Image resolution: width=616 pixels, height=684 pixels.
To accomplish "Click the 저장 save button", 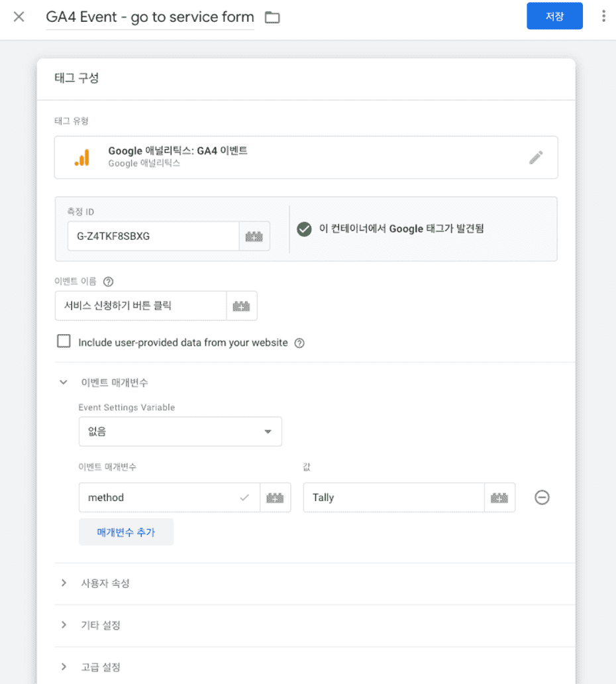I will pyautogui.click(x=554, y=17).
